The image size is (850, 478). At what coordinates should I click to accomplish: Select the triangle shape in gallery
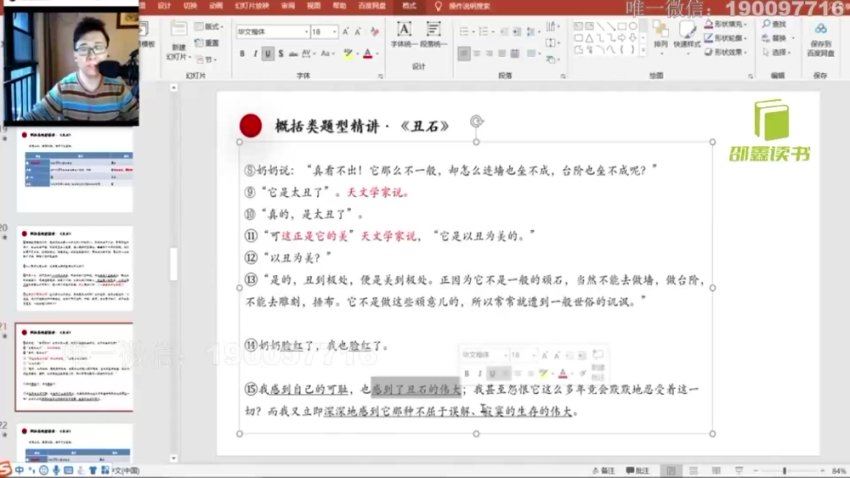point(589,38)
